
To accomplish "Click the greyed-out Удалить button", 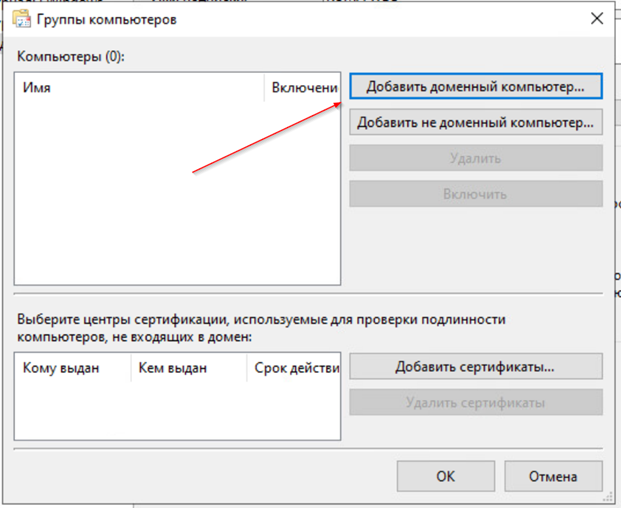I will pos(475,158).
